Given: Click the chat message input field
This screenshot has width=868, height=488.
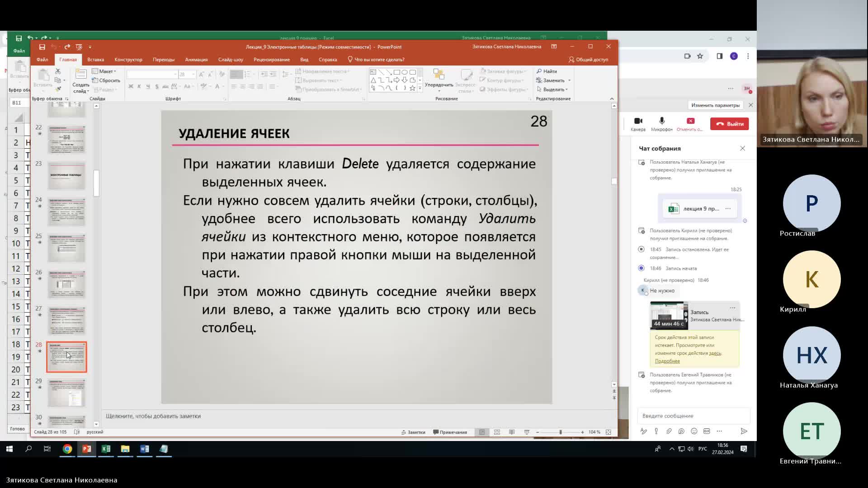Looking at the screenshot, I should coord(693,416).
